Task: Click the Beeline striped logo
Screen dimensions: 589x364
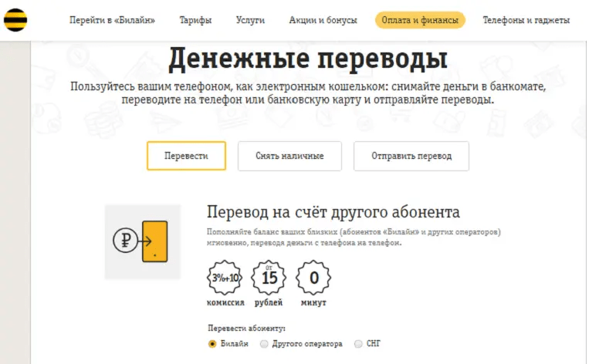Action: tap(15, 20)
